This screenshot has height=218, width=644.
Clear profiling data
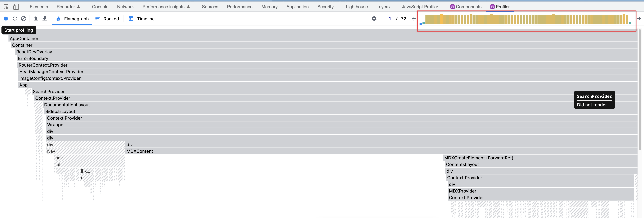point(23,18)
